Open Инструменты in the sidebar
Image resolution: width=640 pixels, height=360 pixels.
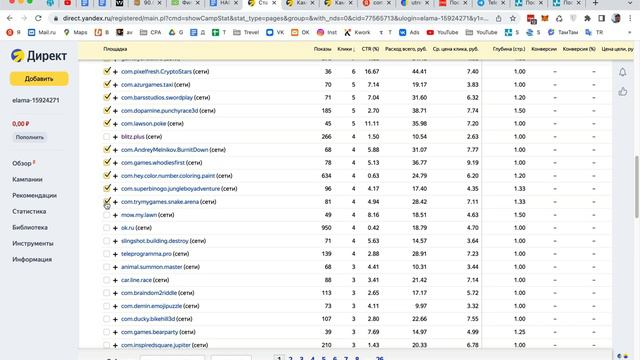(33, 243)
